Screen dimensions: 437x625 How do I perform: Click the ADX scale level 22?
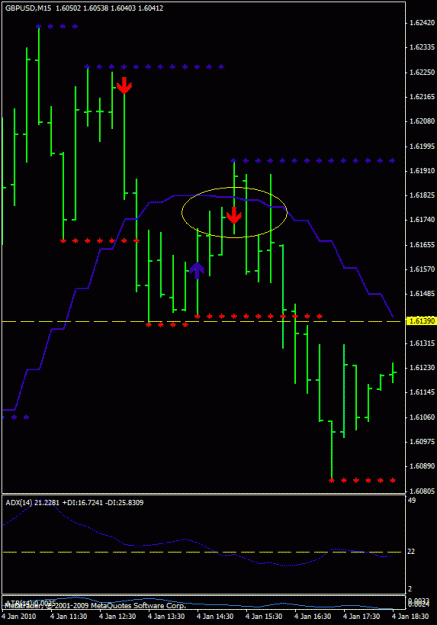(411, 552)
